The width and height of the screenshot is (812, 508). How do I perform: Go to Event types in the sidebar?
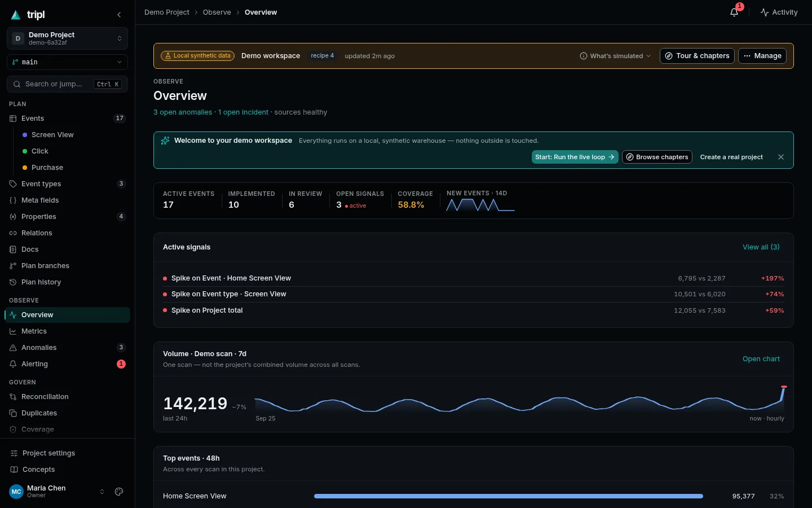coord(67,184)
